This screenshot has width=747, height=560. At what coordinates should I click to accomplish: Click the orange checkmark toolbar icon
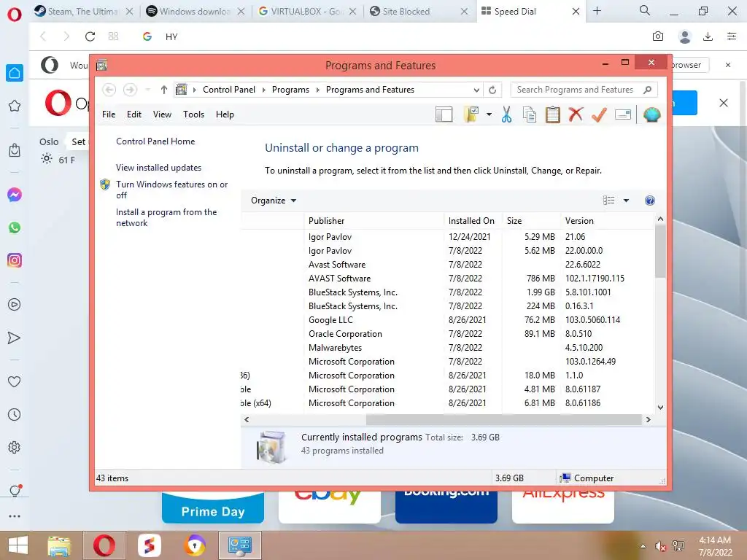click(x=599, y=114)
